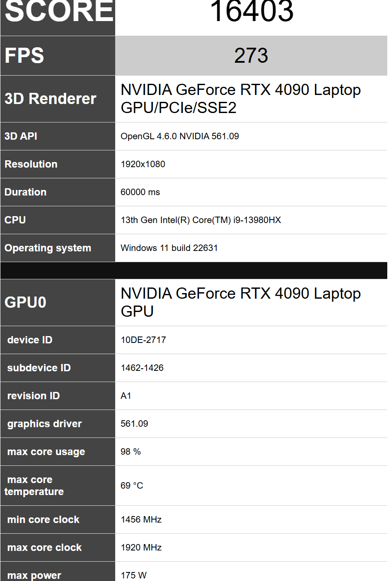Select the subdevice ID value 1462-1426
The image size is (392, 581).
[142, 368]
